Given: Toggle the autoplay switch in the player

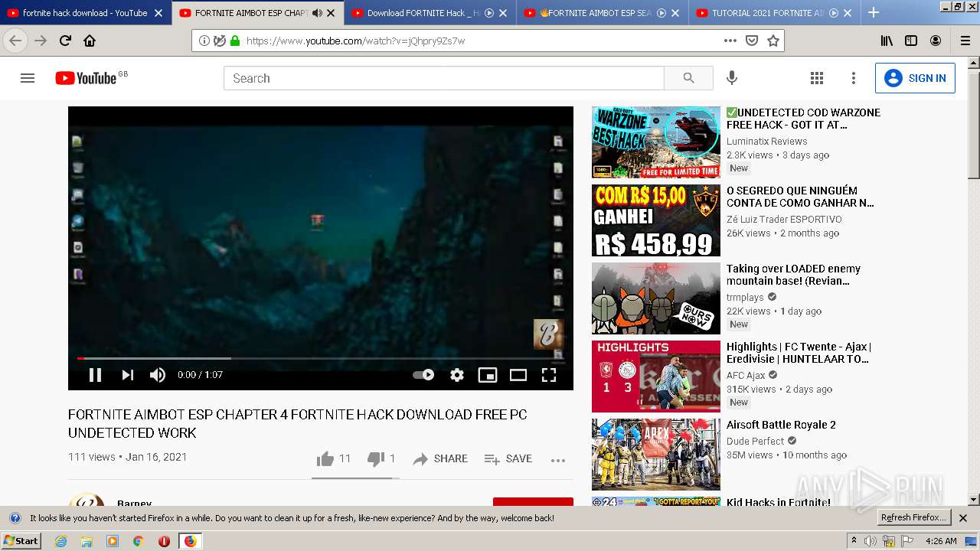Looking at the screenshot, I should tap(423, 375).
